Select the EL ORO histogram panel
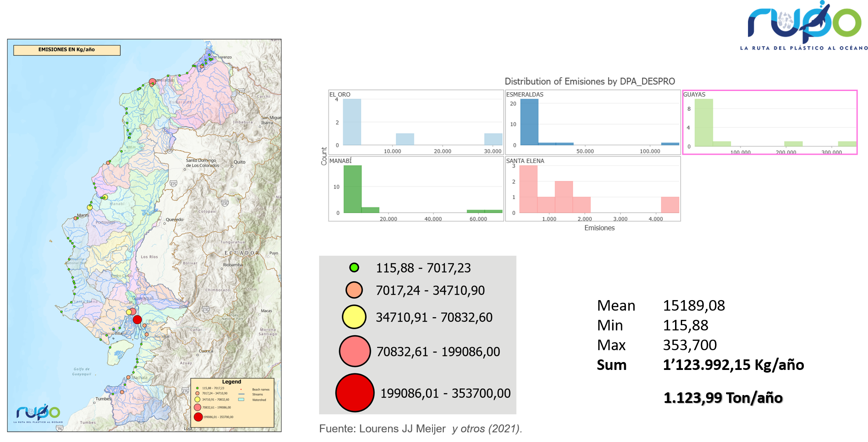 pyautogui.click(x=416, y=122)
